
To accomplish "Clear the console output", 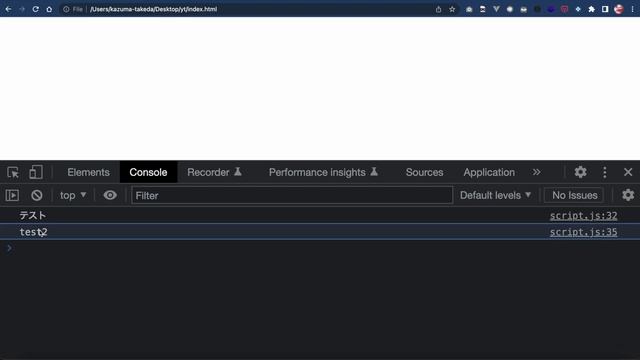I will coord(37,196).
